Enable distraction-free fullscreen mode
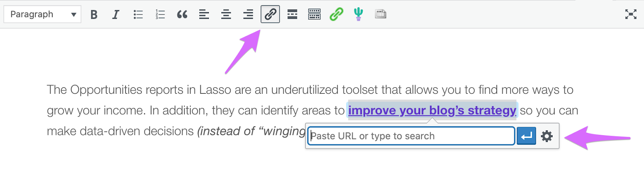 tap(631, 14)
